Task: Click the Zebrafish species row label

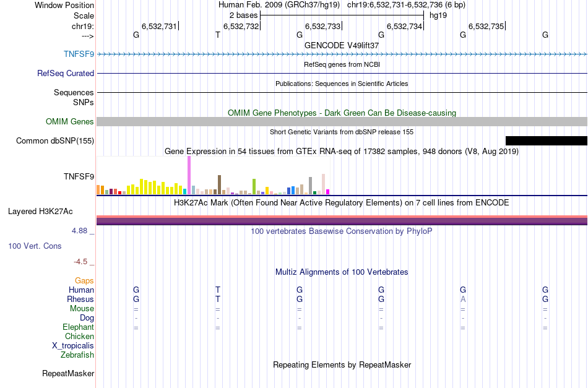Action: 77,355
